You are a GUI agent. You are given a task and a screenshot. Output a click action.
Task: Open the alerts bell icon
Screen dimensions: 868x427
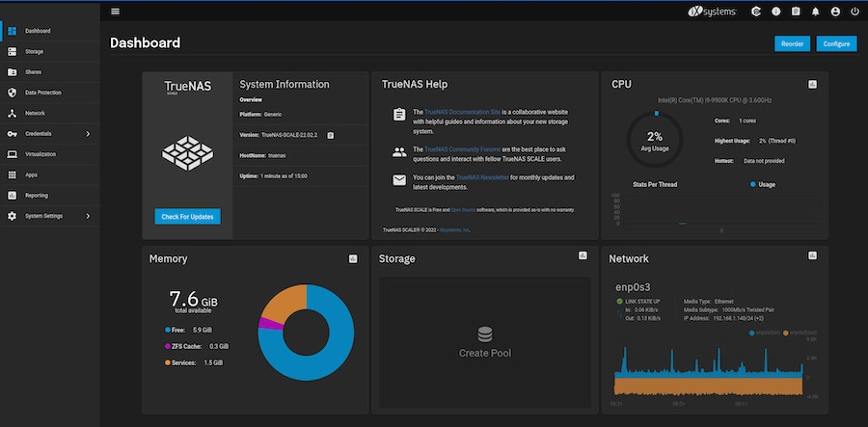pyautogui.click(x=814, y=12)
